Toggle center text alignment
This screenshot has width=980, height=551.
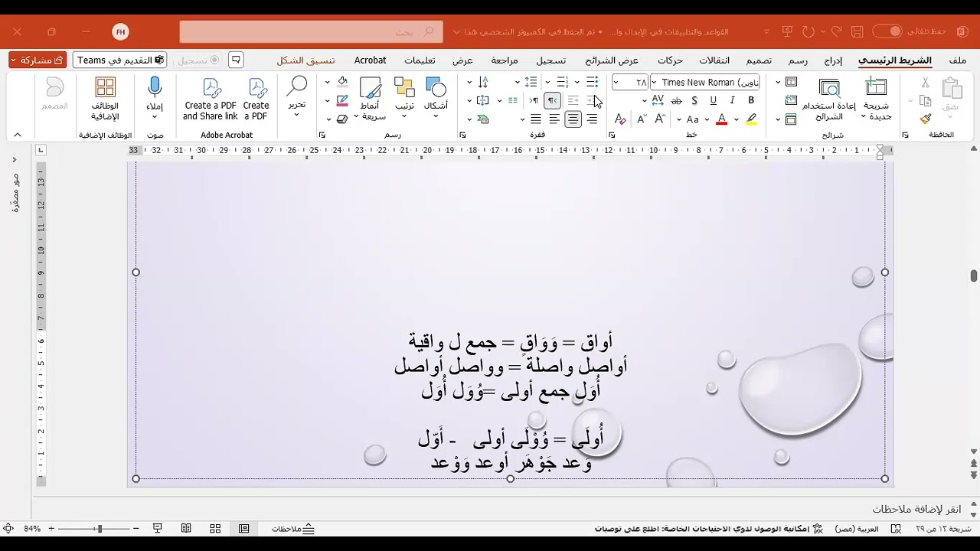[x=573, y=119]
